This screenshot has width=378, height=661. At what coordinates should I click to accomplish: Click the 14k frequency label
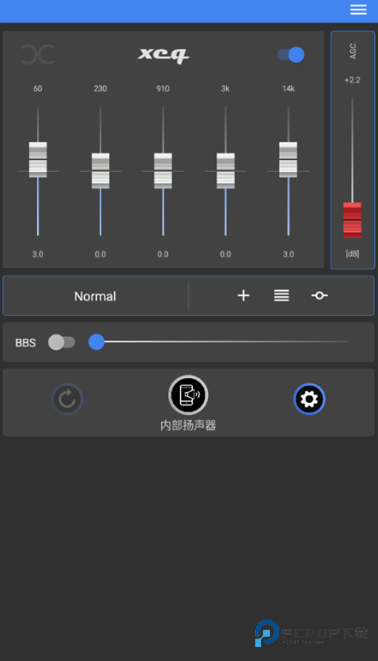pyautogui.click(x=288, y=89)
